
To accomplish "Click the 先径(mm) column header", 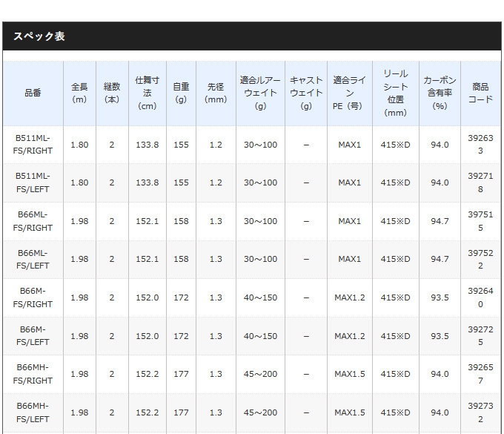I will 216,93.
